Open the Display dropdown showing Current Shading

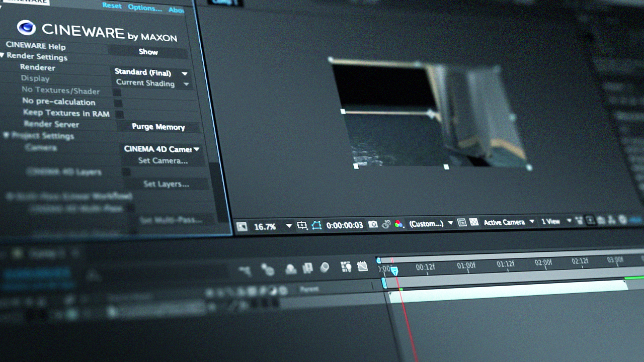(152, 83)
